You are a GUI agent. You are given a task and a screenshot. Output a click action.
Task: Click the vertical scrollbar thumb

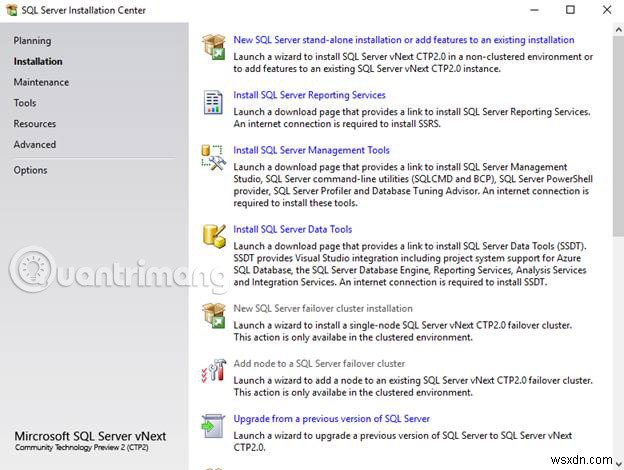pos(618,136)
